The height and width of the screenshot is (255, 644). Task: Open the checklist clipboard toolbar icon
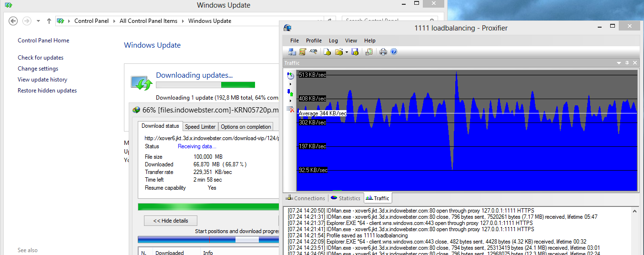point(369,51)
